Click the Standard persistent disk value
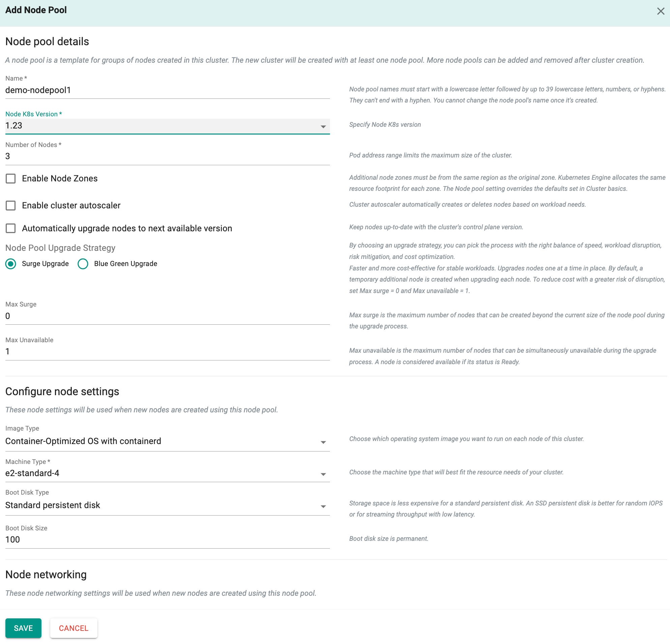This screenshot has height=644, width=670. 53,505
